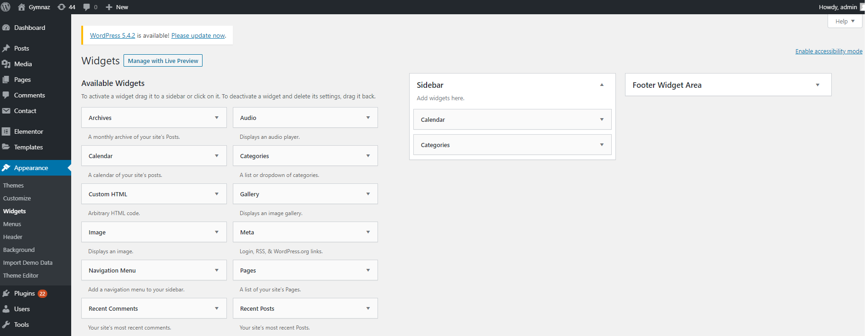Click the Posts pushpin icon
The image size is (868, 336).
click(x=6, y=48)
